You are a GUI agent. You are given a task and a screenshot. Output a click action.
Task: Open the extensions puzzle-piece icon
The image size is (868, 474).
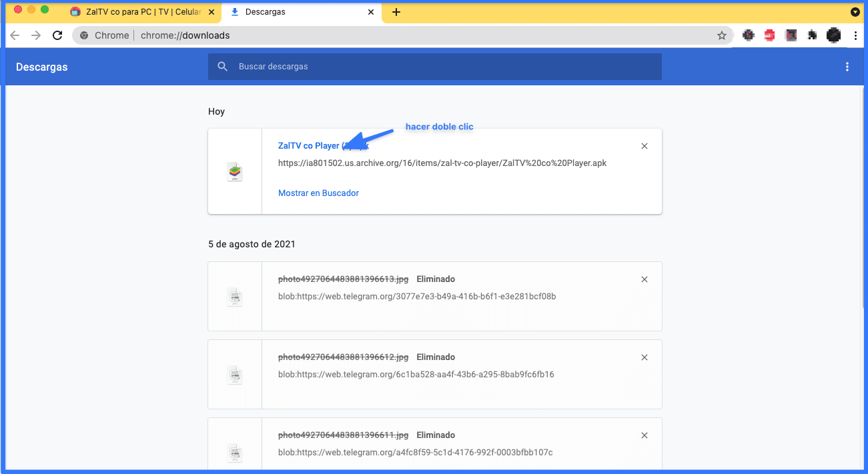(x=812, y=36)
